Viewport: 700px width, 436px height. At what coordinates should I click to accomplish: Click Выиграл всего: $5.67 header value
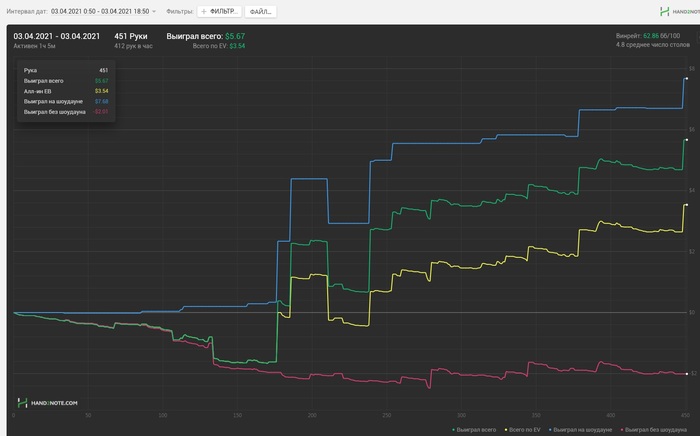point(206,36)
